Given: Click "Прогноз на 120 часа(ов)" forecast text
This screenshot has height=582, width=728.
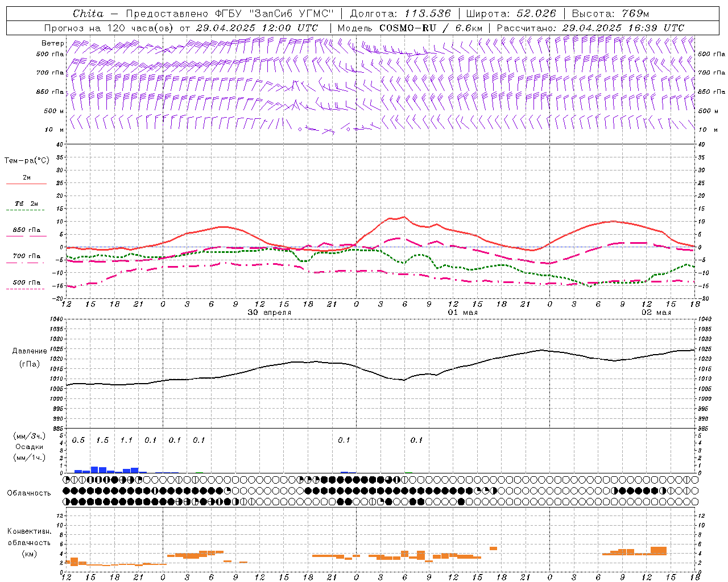Looking at the screenshot, I should tap(109, 28).
